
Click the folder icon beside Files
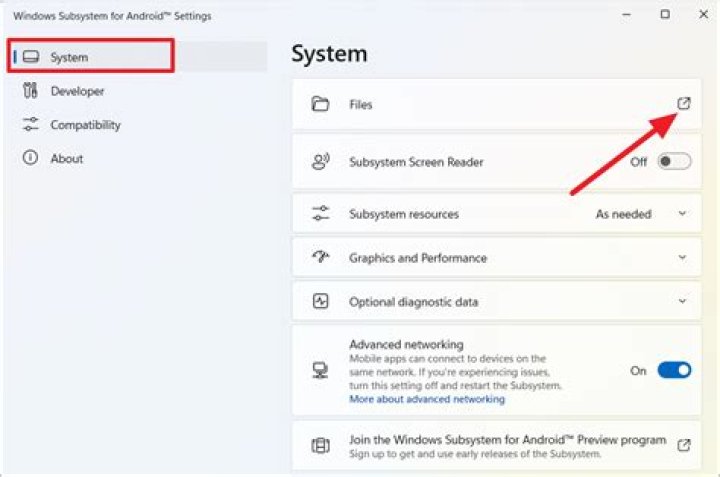321,104
